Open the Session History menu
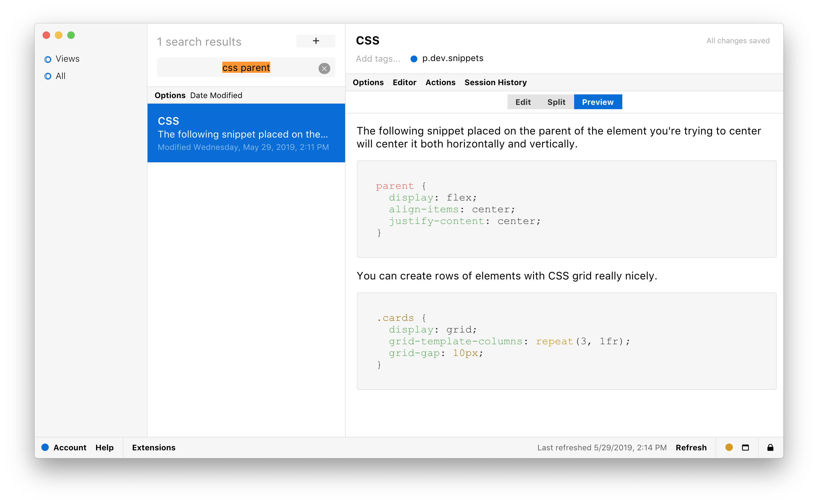Screen dimensions: 818x504 pos(495,82)
